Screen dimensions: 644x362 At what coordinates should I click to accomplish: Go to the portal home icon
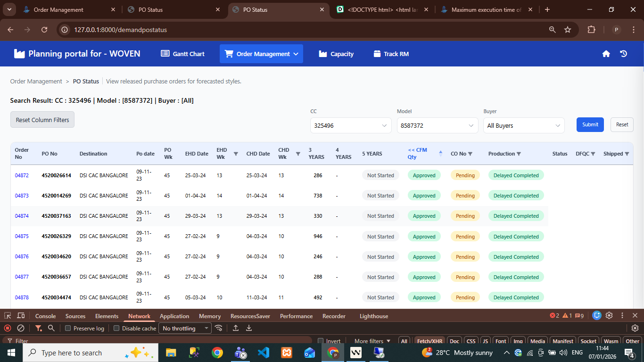point(606,54)
